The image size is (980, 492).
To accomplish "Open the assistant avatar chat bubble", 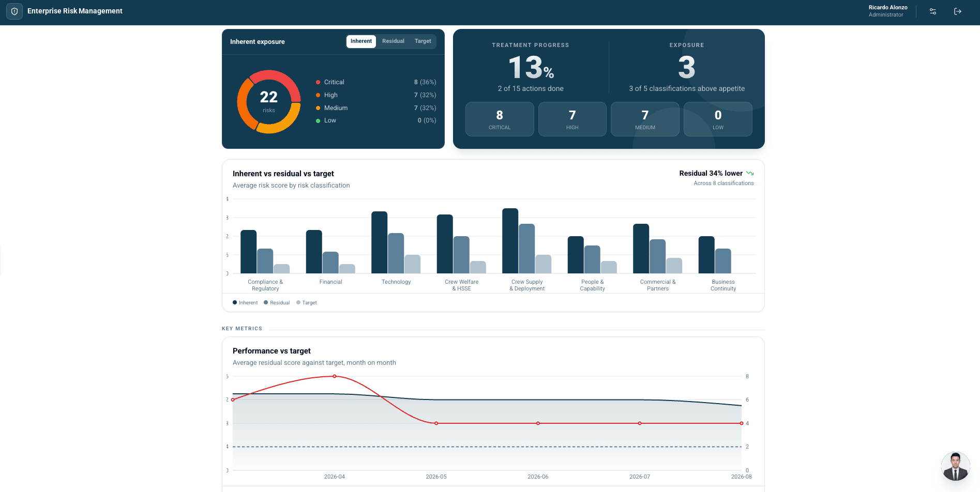I will 955,466.
